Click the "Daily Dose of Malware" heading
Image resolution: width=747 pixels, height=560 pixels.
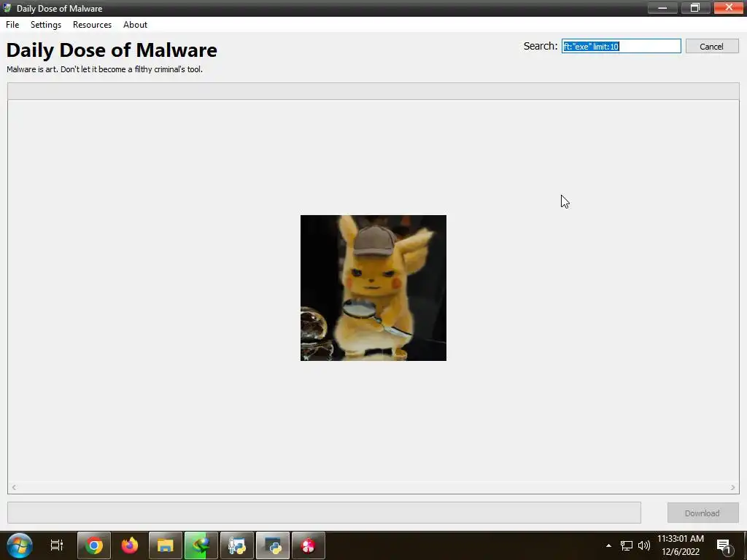click(112, 50)
